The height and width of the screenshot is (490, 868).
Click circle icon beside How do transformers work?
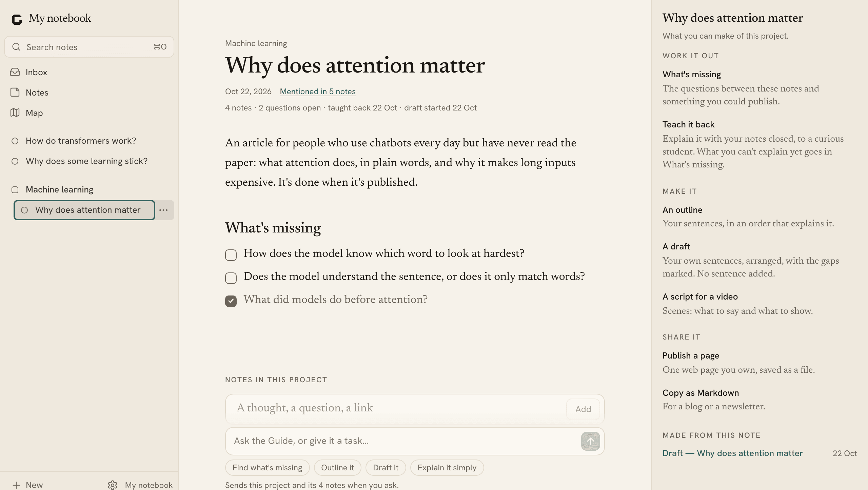(x=15, y=141)
